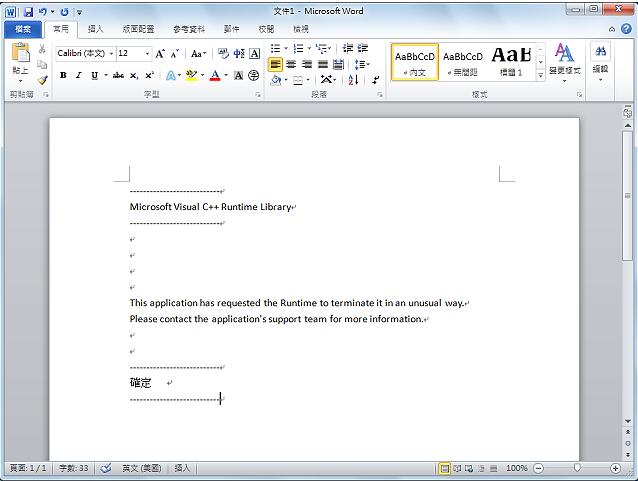This screenshot has height=481, width=638.
Task: Click the Enclose Characters circle icon
Action: (254, 75)
